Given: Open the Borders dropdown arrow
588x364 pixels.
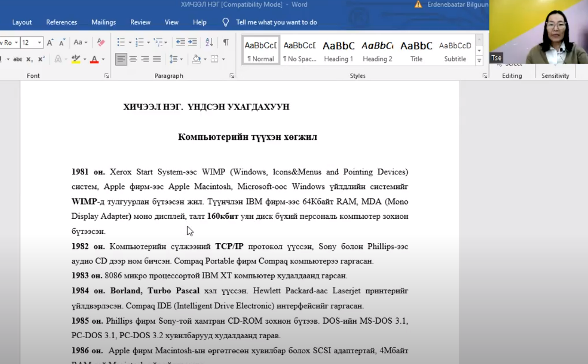Looking at the screenshot, I should click(x=223, y=59).
